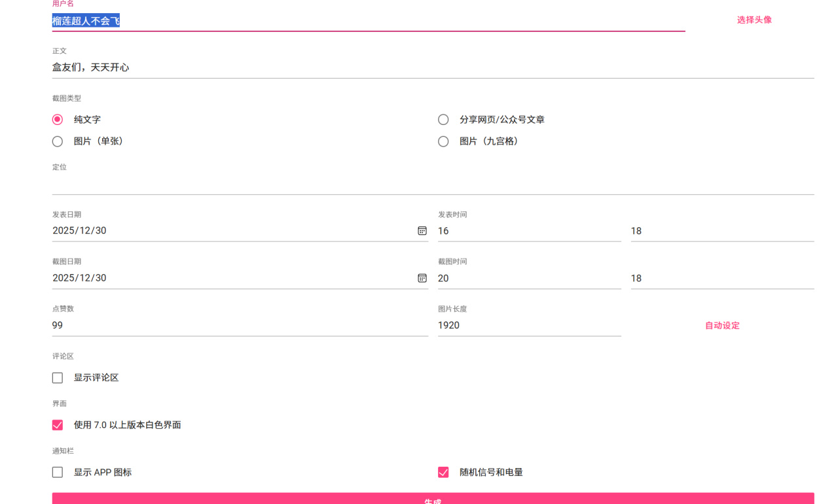Click the empty 定位 field
The image size is (838, 504).
(432, 184)
